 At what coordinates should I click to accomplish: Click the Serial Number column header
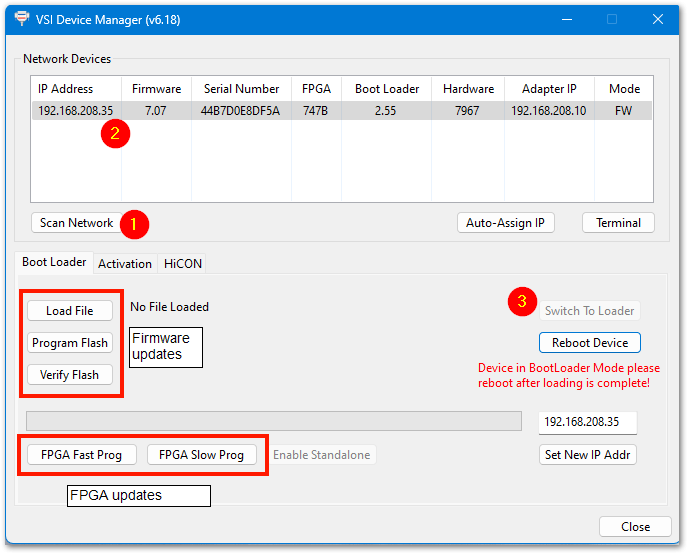pyautogui.click(x=241, y=89)
